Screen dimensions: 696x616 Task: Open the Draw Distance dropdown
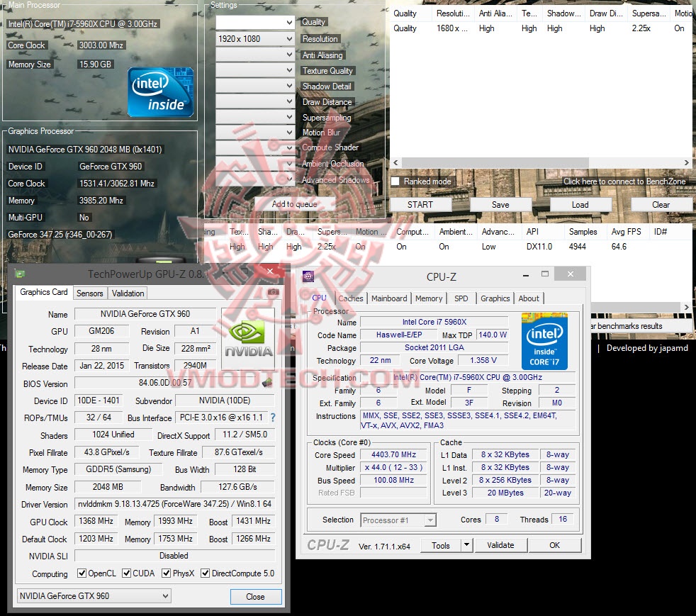coord(254,101)
